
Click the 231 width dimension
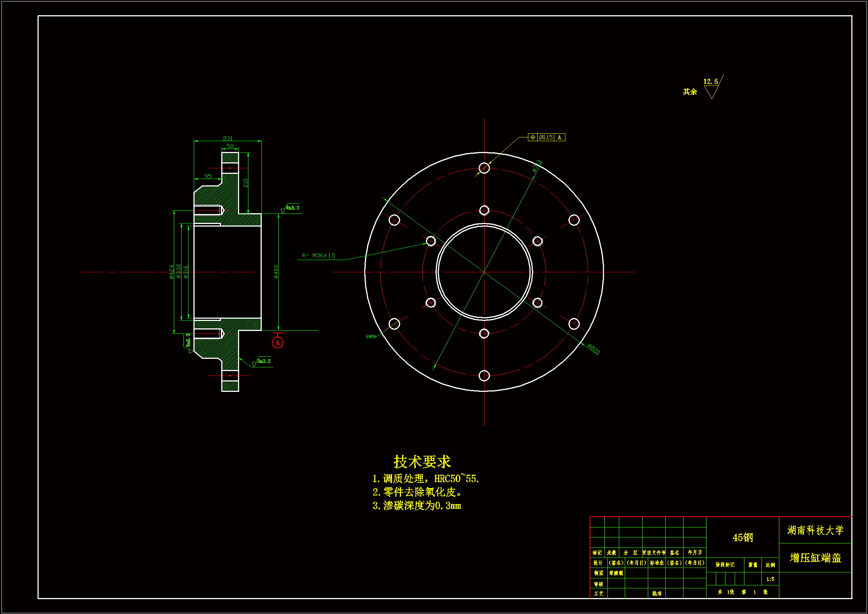(x=228, y=139)
